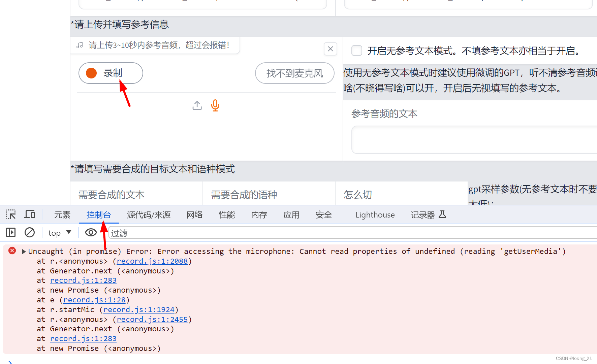
Task: Select the orange microphone icon
Action: coord(215,105)
